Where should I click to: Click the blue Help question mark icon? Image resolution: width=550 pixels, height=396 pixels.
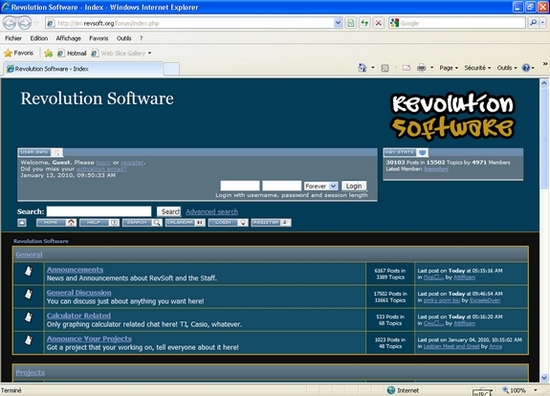[x=526, y=68]
